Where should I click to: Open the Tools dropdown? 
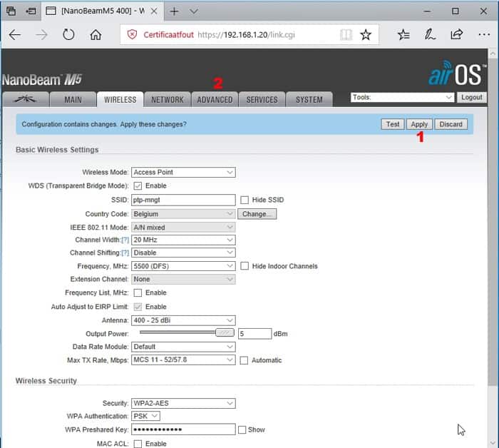pyautogui.click(x=402, y=97)
